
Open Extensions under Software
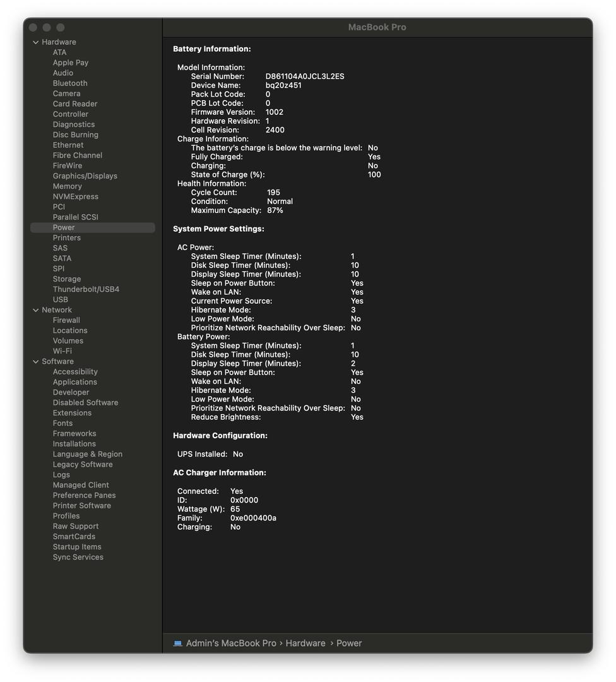coord(72,413)
